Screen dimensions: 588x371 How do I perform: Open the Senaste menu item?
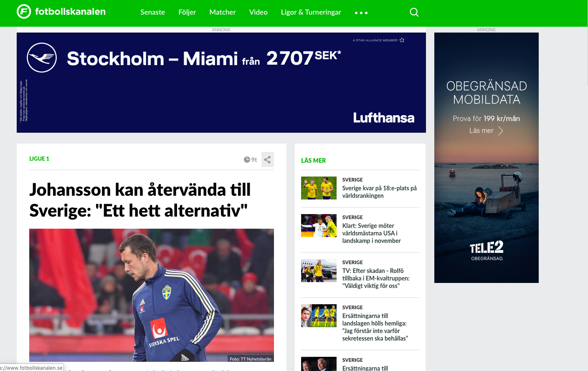152,12
